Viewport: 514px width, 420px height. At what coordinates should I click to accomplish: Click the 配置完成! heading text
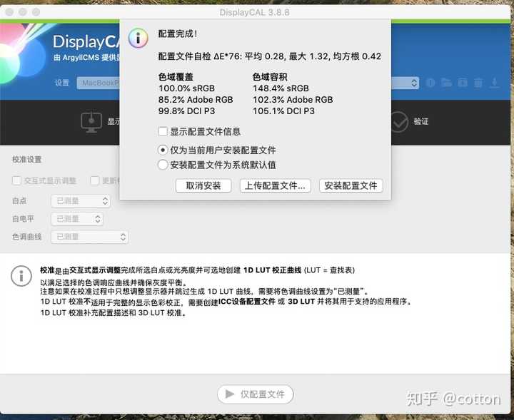click(x=178, y=34)
